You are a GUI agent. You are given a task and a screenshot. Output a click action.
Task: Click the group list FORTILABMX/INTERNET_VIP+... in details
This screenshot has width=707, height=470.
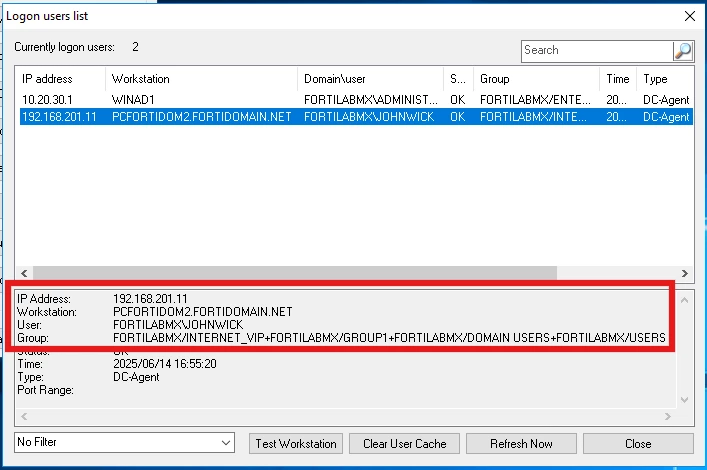tap(389, 338)
